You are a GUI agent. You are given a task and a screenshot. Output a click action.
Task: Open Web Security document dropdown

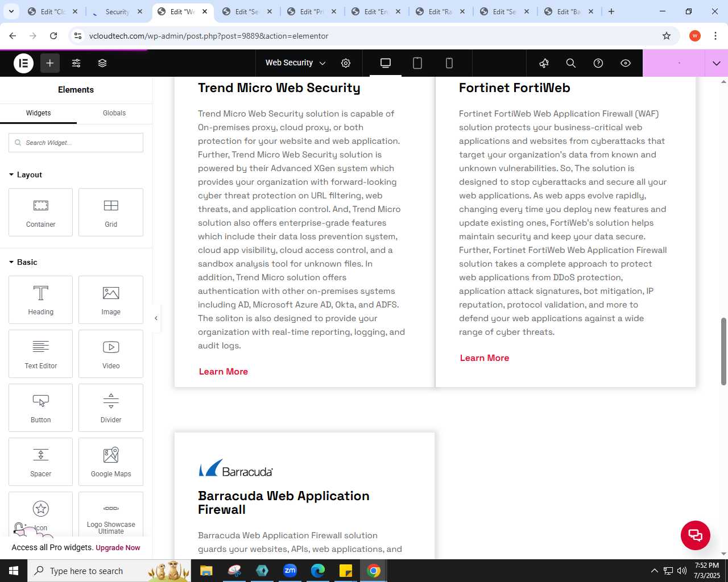coord(296,63)
